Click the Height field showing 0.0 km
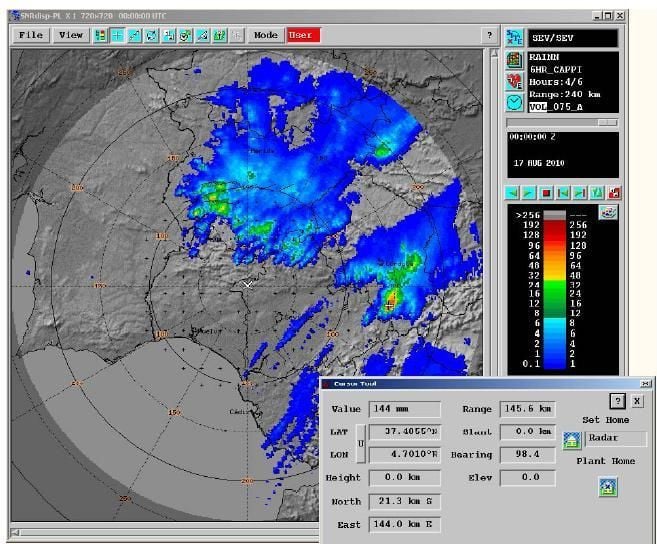657x544 pixels. coord(404,477)
